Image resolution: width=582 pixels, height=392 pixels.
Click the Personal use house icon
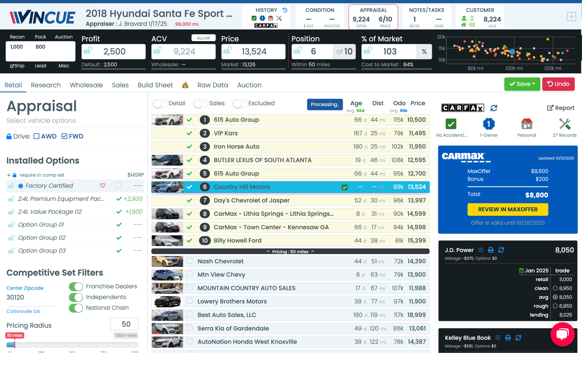pos(527,124)
